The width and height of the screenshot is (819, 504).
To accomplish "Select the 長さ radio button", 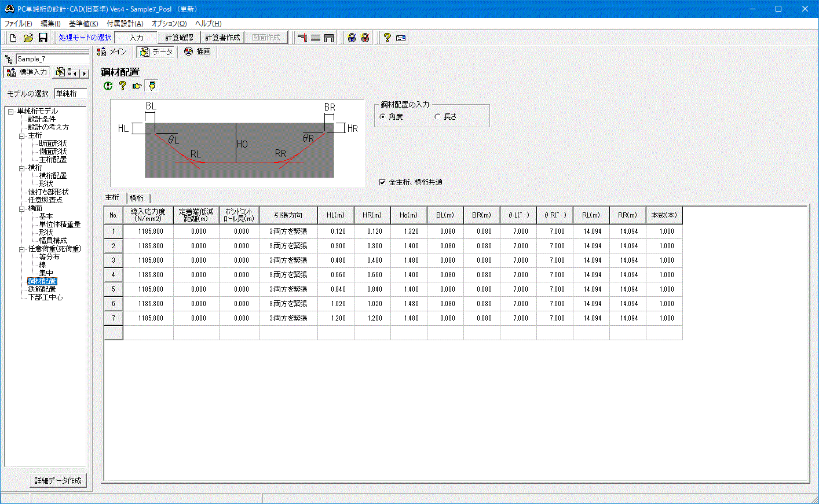I will [x=437, y=117].
